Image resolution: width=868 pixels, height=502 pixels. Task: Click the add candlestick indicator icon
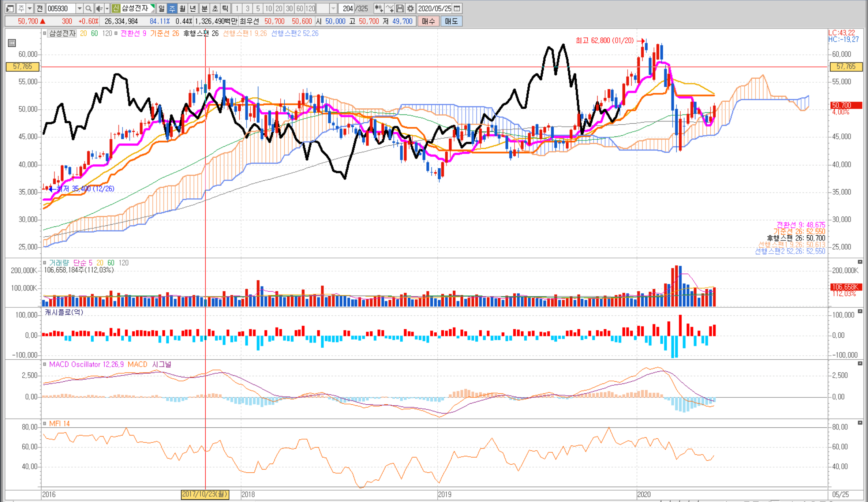click(379, 8)
